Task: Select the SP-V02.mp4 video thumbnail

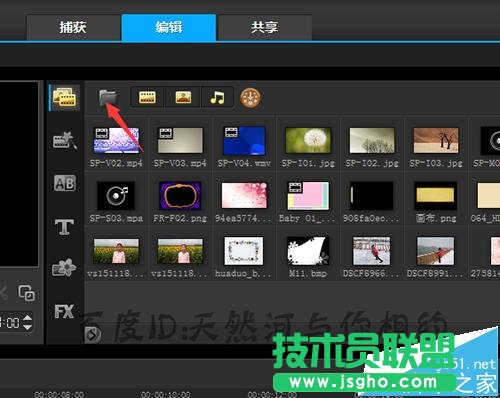Action: tap(116, 140)
